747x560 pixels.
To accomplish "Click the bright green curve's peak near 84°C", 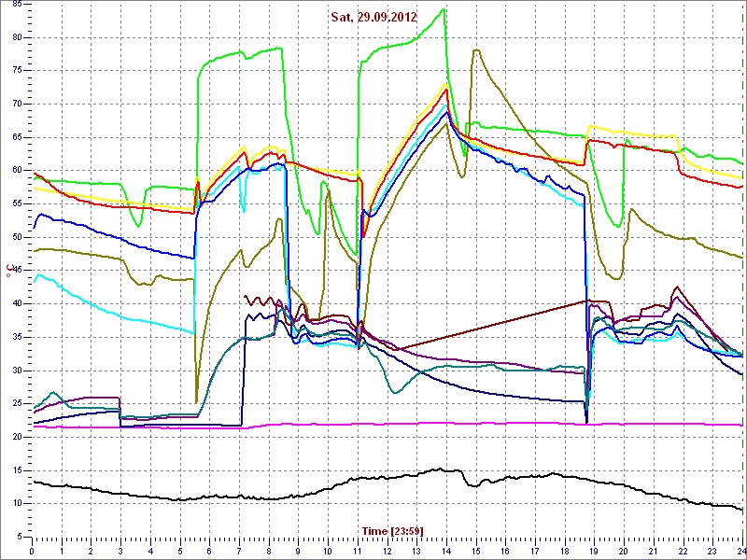I will (444, 9).
